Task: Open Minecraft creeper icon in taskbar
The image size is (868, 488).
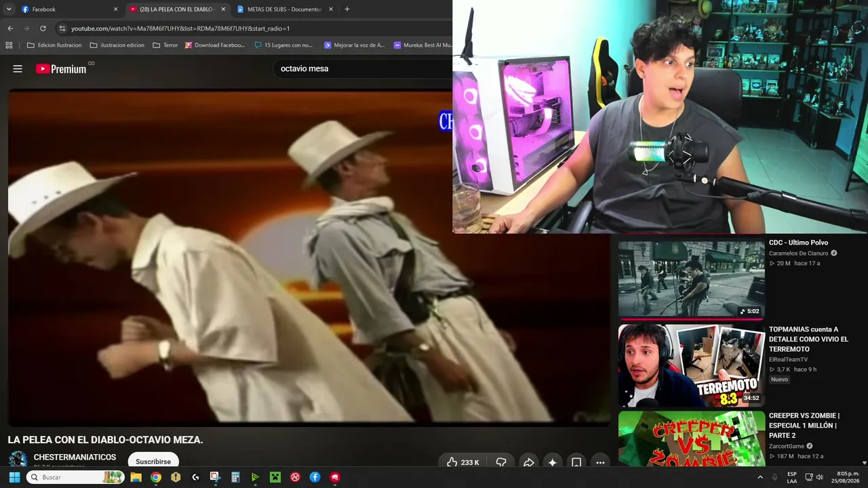Action: [x=275, y=477]
